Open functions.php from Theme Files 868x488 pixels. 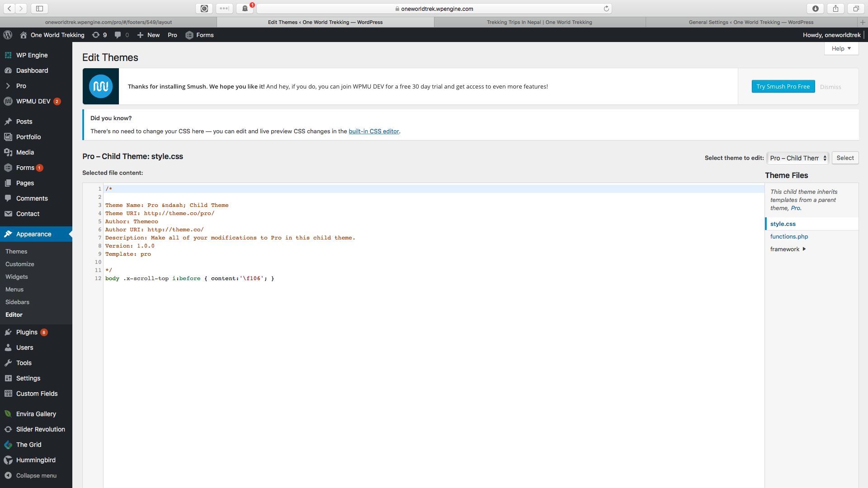coord(789,236)
